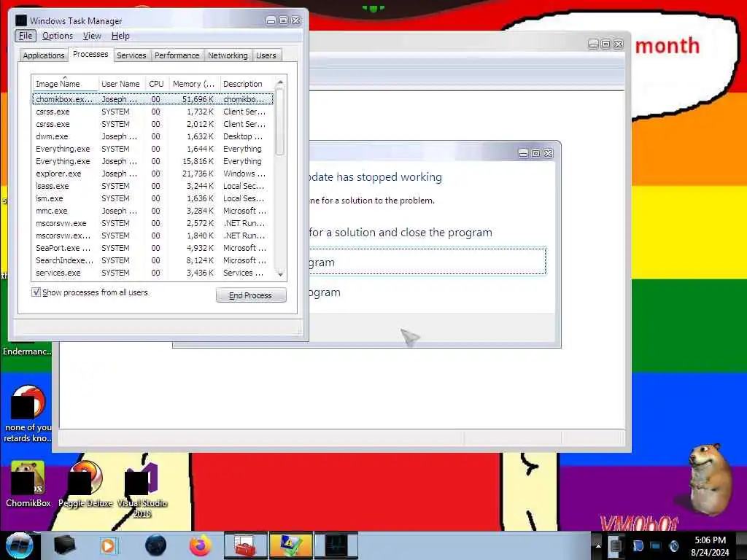Open the Action Center flag tray icon
Viewport: 747px width, 560px height.
point(638,545)
